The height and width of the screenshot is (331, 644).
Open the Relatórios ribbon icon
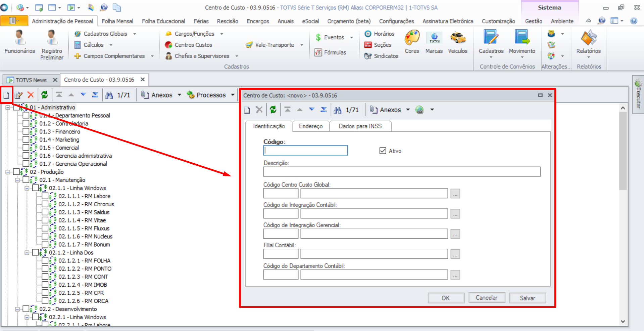pos(589,44)
